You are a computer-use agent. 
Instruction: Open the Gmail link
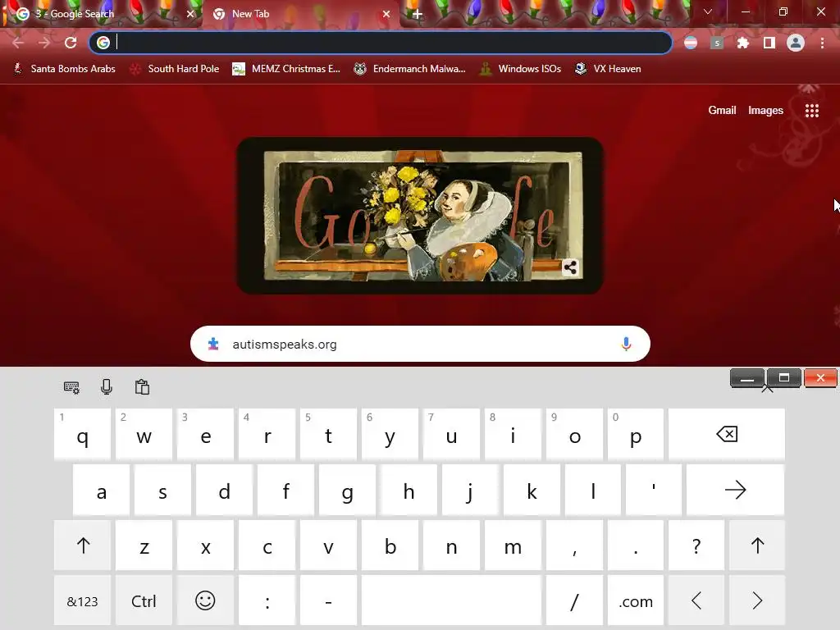pos(722,111)
